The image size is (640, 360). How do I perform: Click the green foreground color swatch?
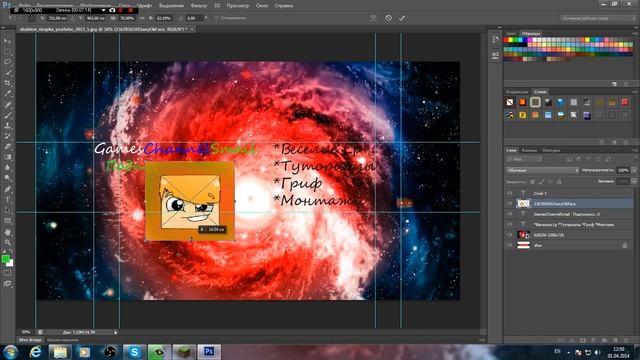(x=5, y=259)
